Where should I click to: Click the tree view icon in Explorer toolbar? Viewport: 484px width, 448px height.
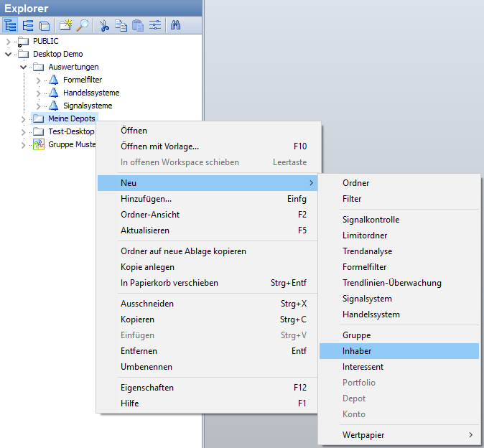pyautogui.click(x=11, y=26)
